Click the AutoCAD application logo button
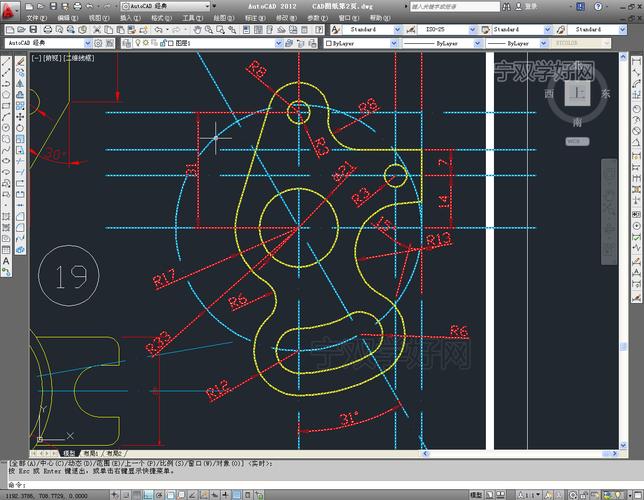Screen dimensions: 644x500 8,6
